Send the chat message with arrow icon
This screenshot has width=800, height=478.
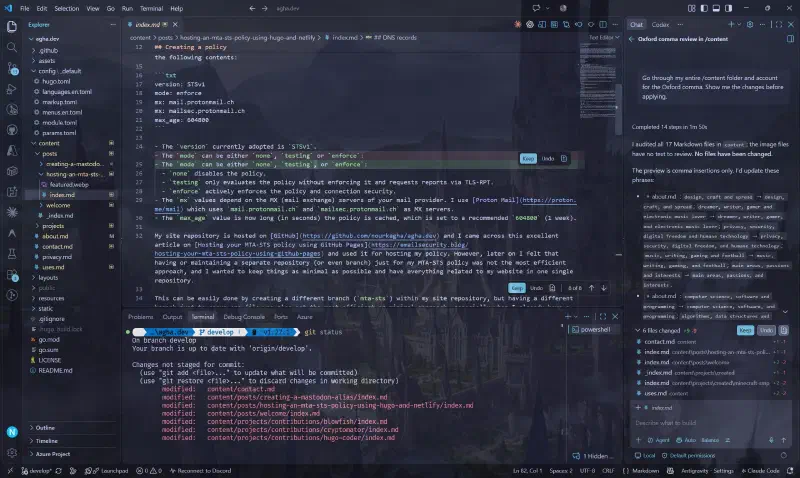[x=784, y=440]
